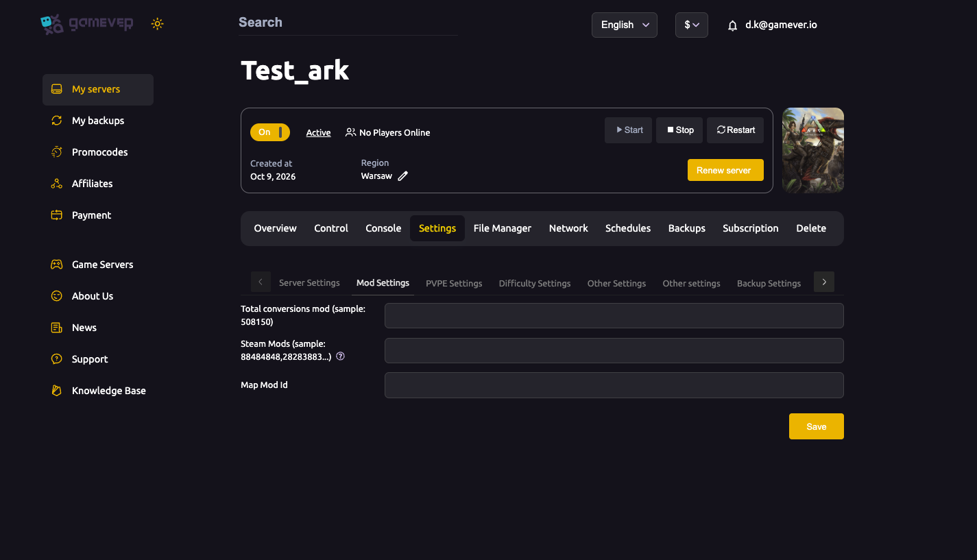The width and height of the screenshot is (977, 560).
Task: Save the mod settings
Action: click(817, 426)
